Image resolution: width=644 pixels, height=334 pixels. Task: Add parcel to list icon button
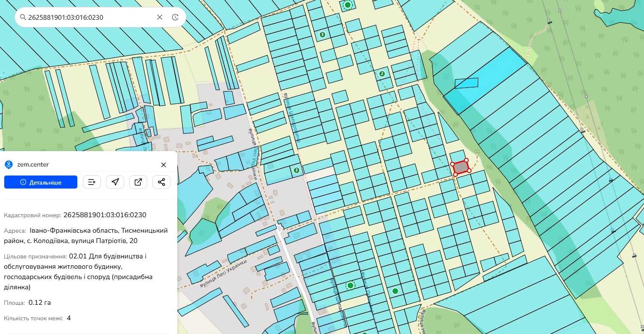click(92, 182)
